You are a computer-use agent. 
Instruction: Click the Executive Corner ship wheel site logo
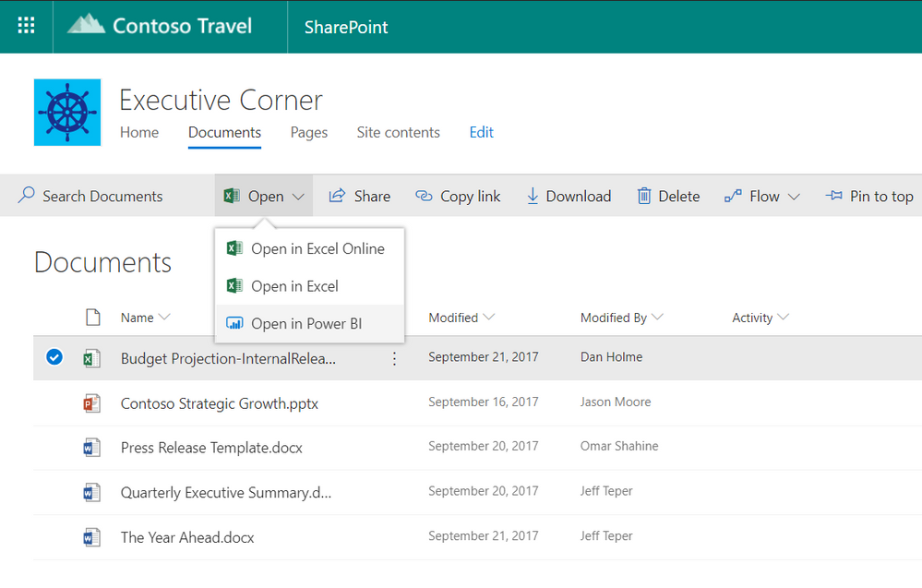[67, 113]
